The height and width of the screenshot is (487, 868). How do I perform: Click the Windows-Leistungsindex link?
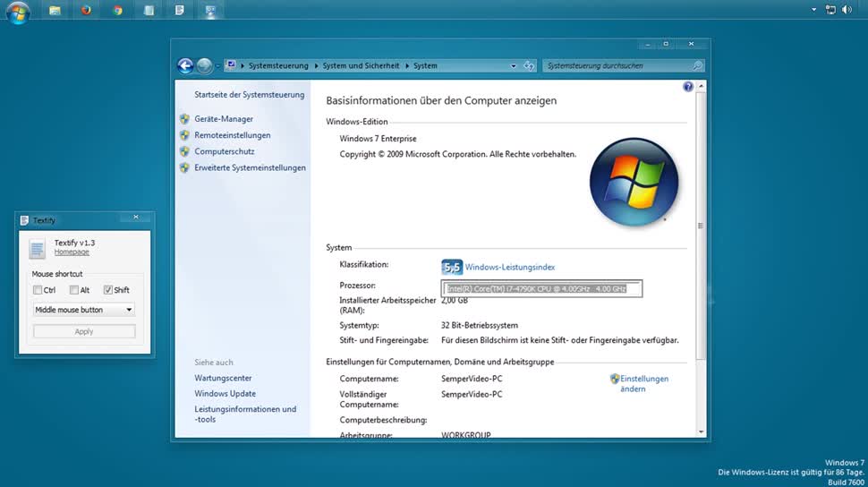coord(510,267)
